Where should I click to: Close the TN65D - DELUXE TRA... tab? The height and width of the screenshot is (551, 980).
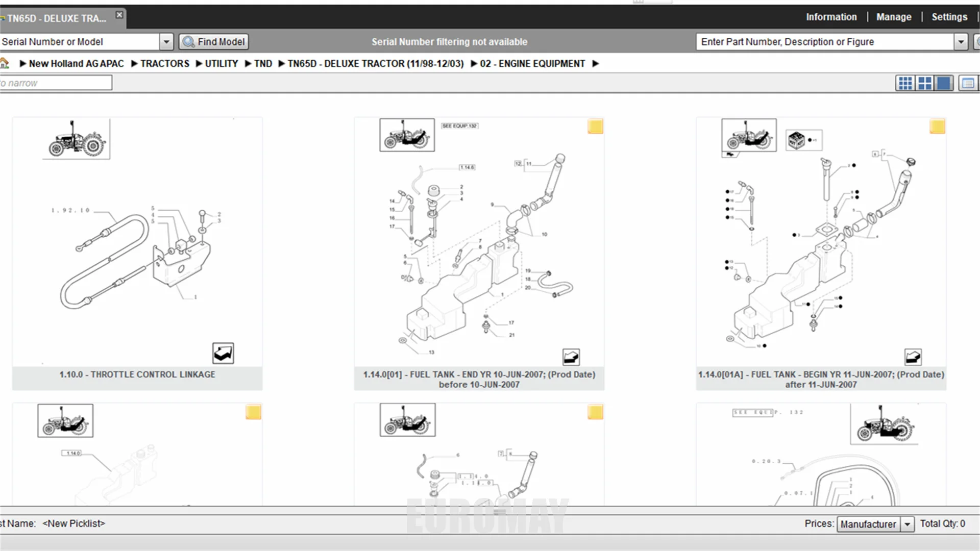point(119,15)
